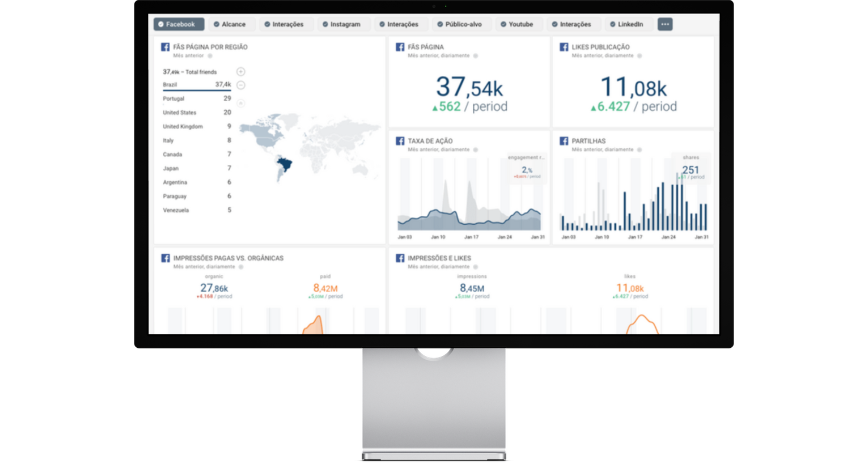This screenshot has height=465, width=868.
Task: Click the Facebook icon on the Likes Publicação widget
Action: (x=563, y=47)
